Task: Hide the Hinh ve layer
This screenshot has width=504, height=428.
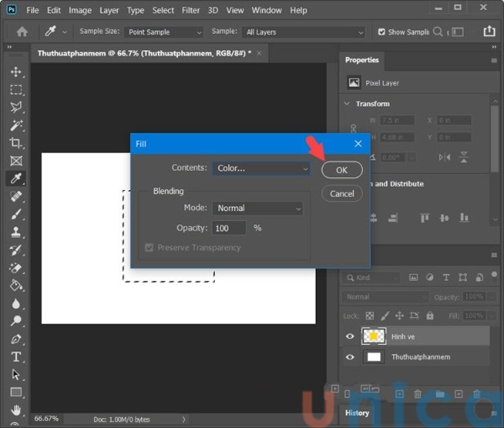Action: coord(350,336)
